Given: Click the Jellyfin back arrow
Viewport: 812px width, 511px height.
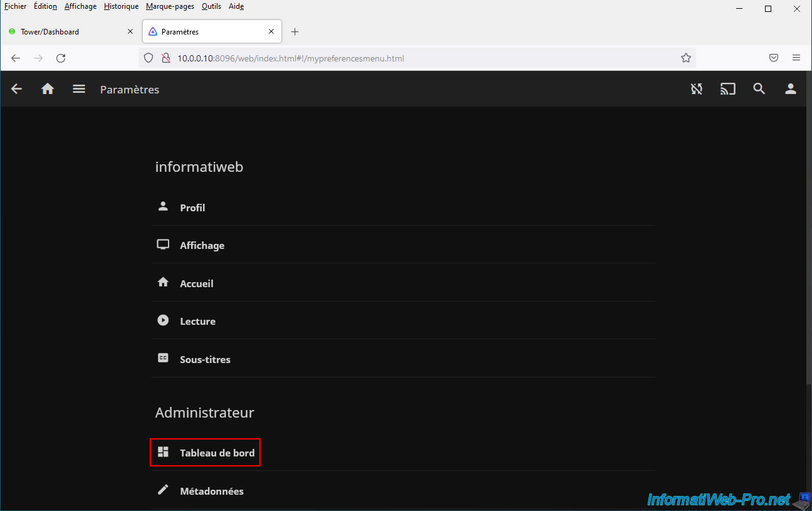Looking at the screenshot, I should [17, 89].
